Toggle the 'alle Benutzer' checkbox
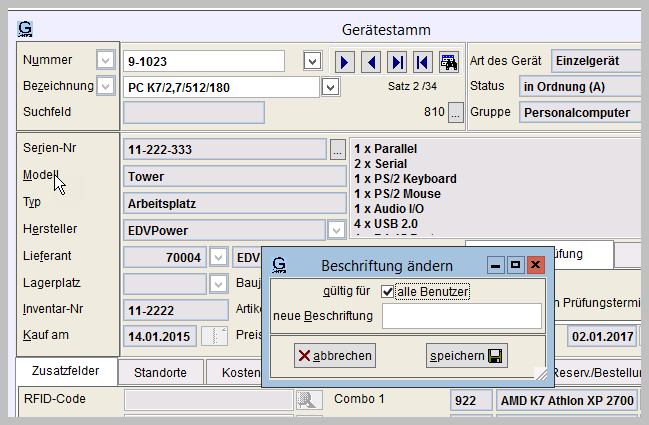Screen dimensions: 649x425 click(388, 292)
